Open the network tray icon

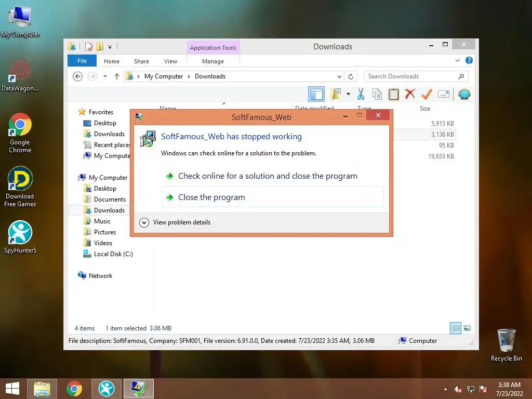(x=471, y=389)
